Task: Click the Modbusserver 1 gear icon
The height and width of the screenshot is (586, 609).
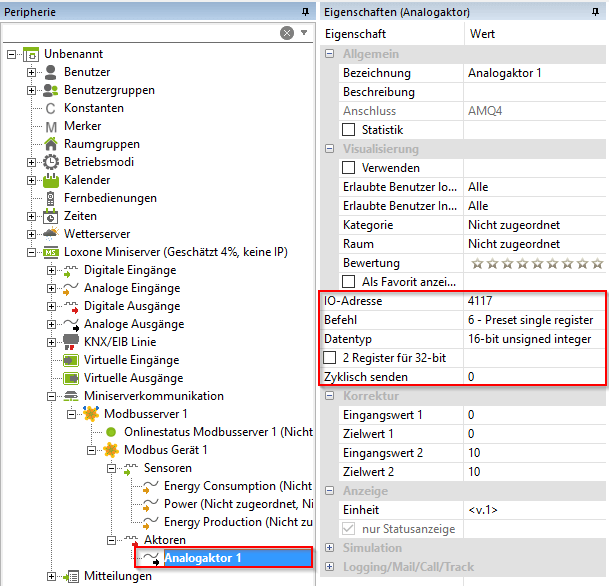Action: [x=92, y=414]
